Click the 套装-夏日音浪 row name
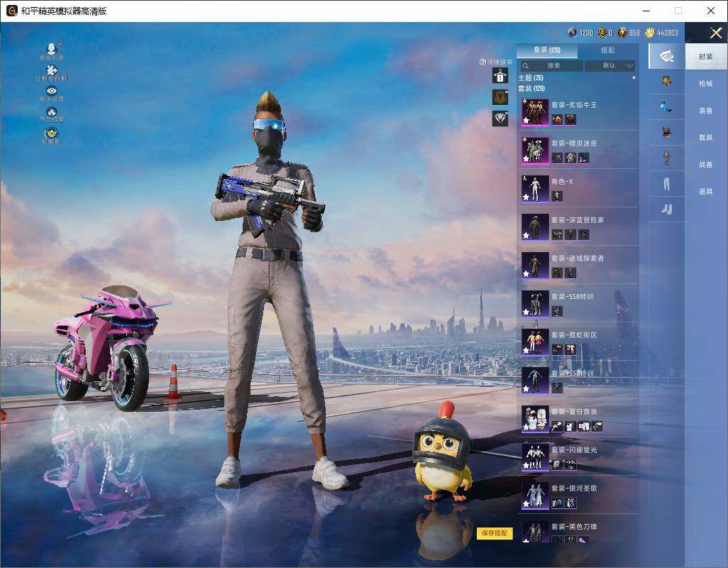This screenshot has width=728, height=568. 574,412
